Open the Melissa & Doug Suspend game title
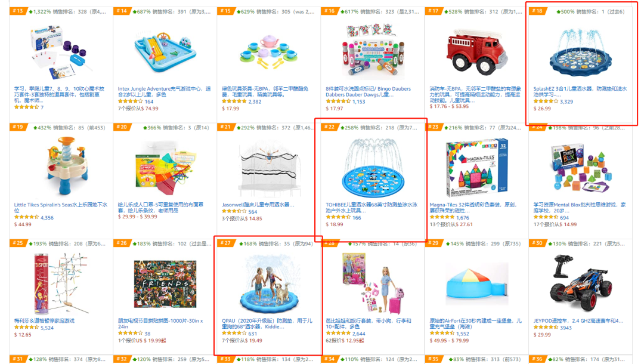This screenshot has width=644, height=364. tap(44, 321)
